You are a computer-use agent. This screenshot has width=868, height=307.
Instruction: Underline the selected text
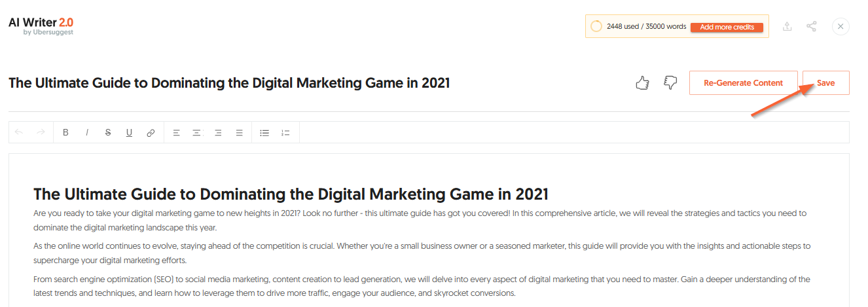[x=129, y=132]
